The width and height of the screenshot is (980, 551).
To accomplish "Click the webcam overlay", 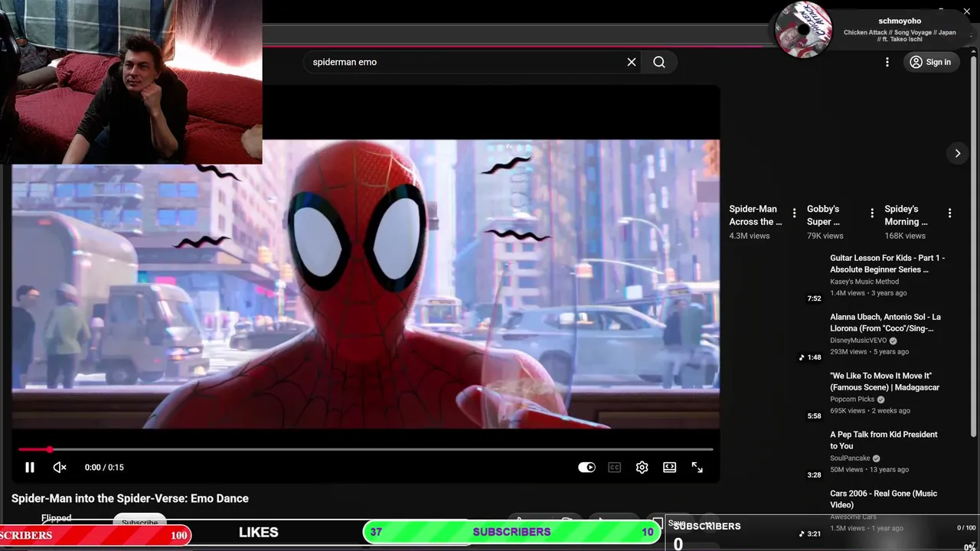I will coord(131,82).
